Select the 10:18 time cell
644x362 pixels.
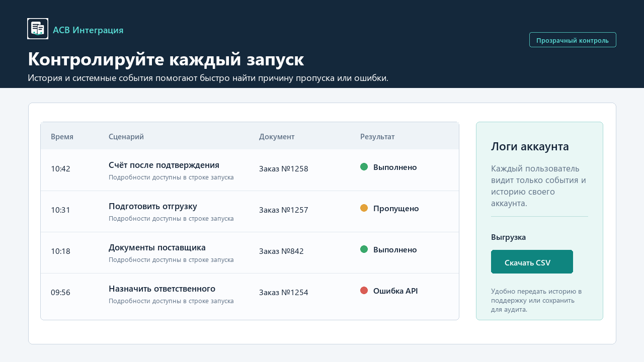coord(60,251)
